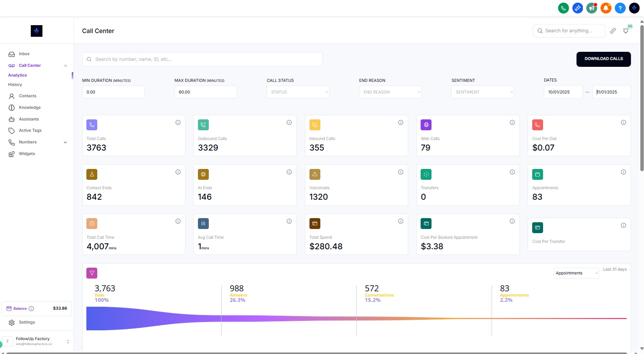This screenshot has height=354, width=644.
Task: Show info for Voicemails card
Action: pos(401,172)
